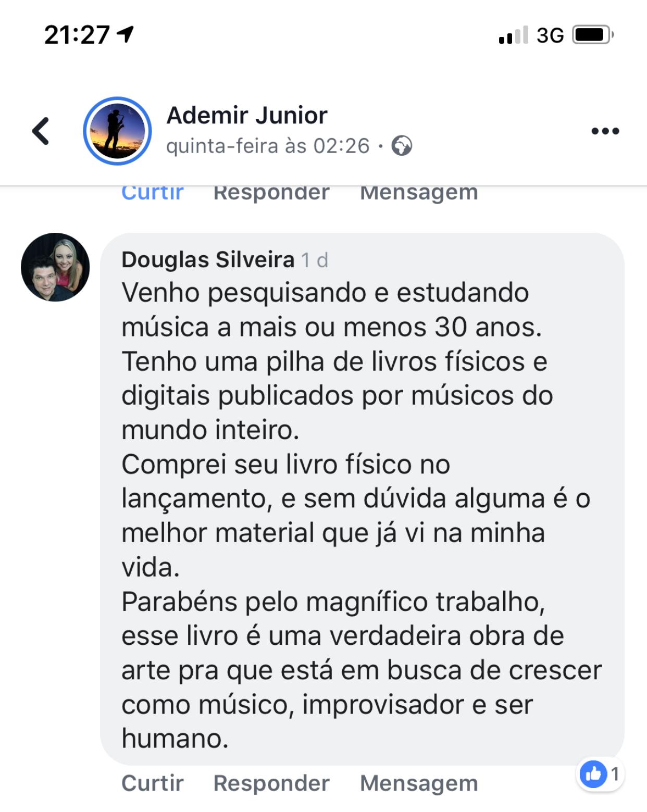647x812 pixels.
Task: Open the post timestamp quinta-feira às 02:26
Action: click(x=268, y=146)
